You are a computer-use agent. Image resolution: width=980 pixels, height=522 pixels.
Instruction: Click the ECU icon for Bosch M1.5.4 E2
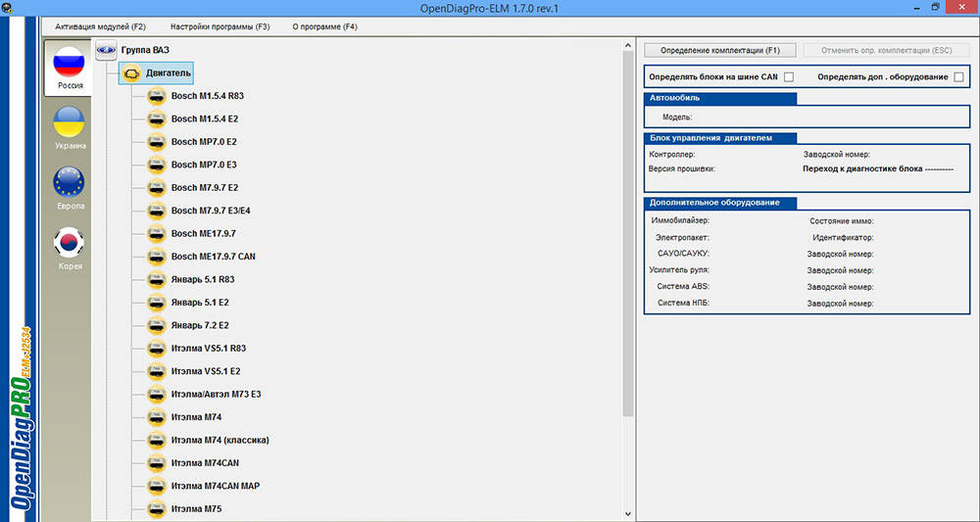coord(156,119)
